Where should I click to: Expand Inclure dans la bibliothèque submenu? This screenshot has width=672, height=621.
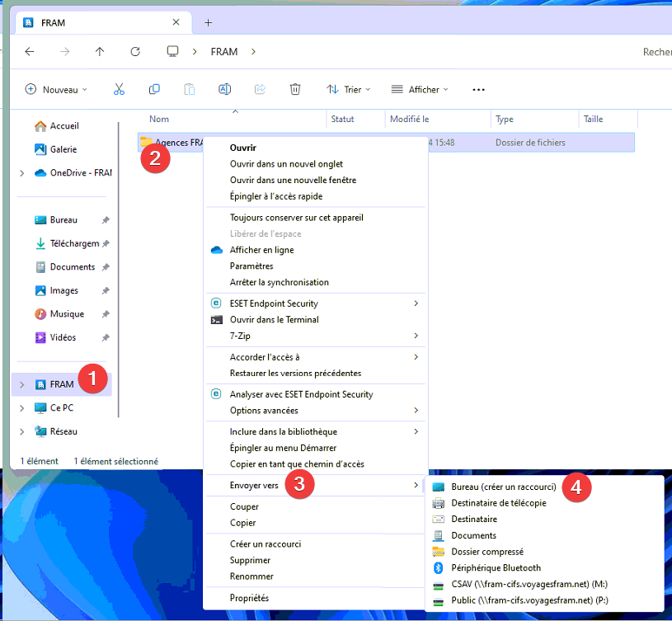pos(416,431)
